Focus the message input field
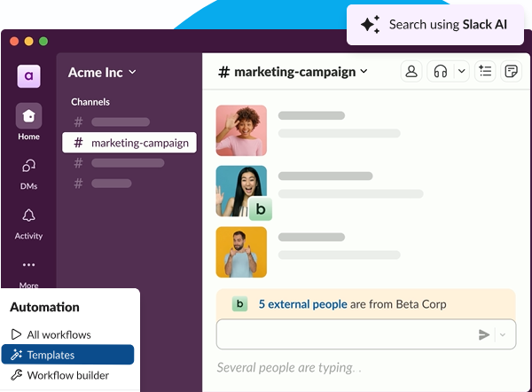Screen dimensions: 532x392 [x=366, y=334]
